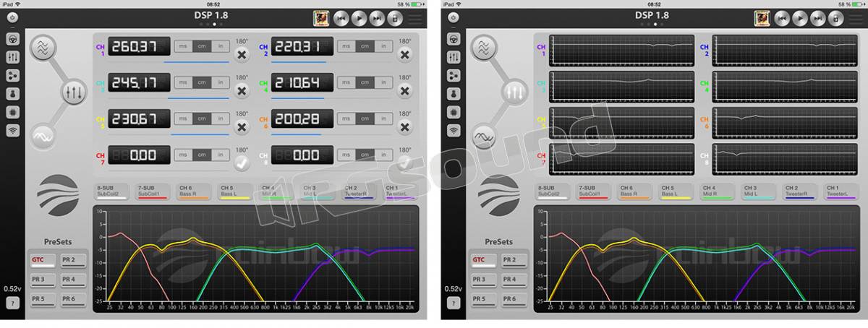Open CH 6 EQ graph in right screen
Viewport: 868px width, 328px height.
(x=786, y=122)
